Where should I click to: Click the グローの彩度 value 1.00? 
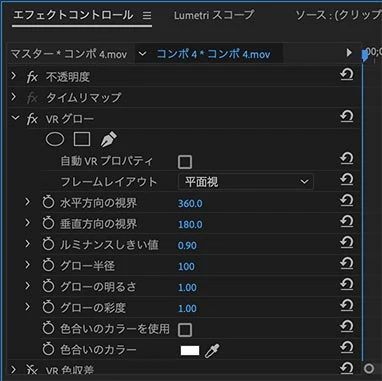(x=187, y=308)
